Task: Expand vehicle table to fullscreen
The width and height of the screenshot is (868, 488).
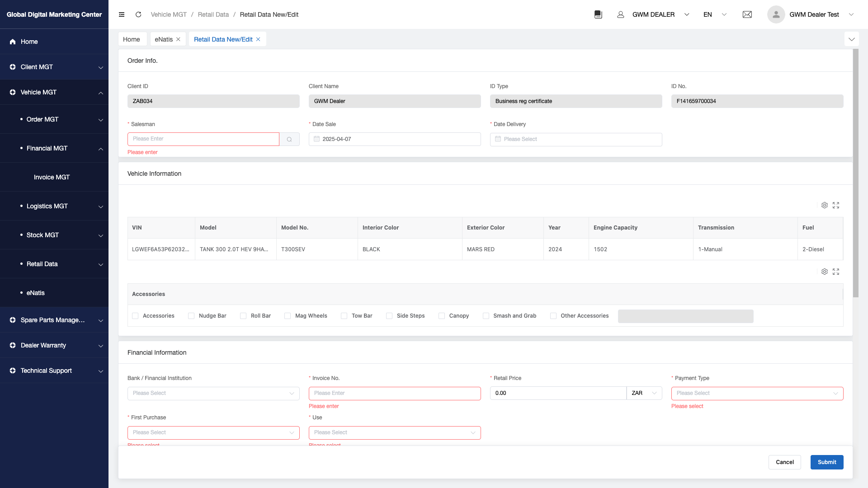Action: tap(836, 205)
